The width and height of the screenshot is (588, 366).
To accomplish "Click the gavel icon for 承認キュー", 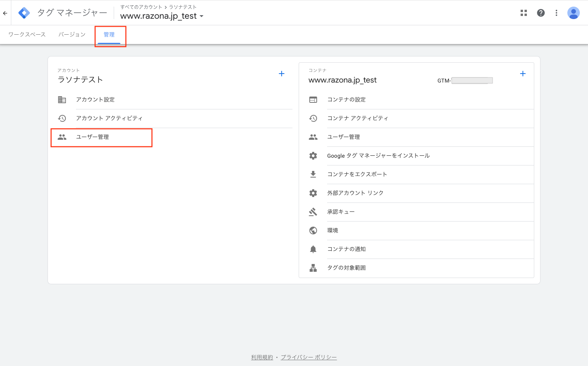I will pyautogui.click(x=313, y=212).
